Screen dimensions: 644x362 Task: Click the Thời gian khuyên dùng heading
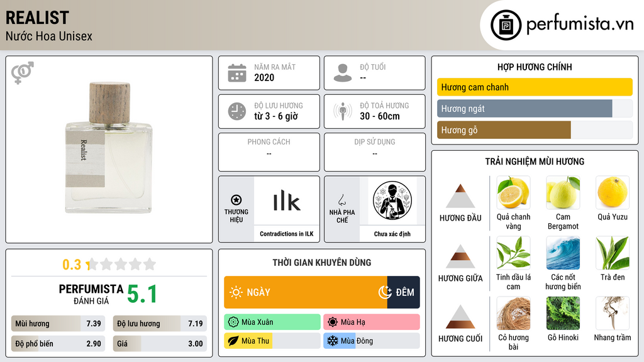coord(322,262)
